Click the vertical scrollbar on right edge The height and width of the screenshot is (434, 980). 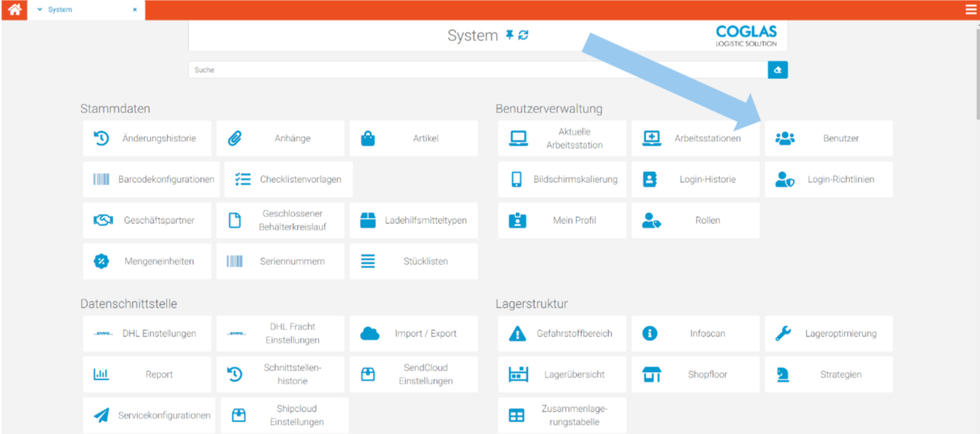[976, 74]
